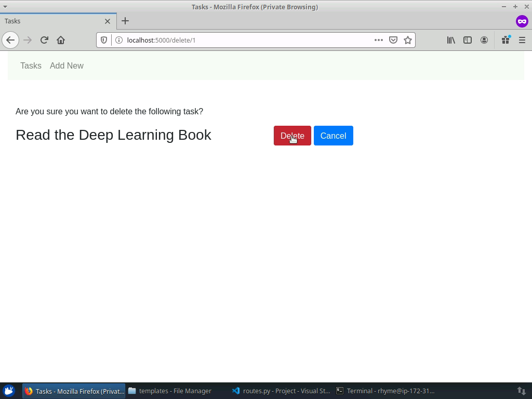Click the back navigation arrow
The image size is (532, 399).
pos(10,40)
